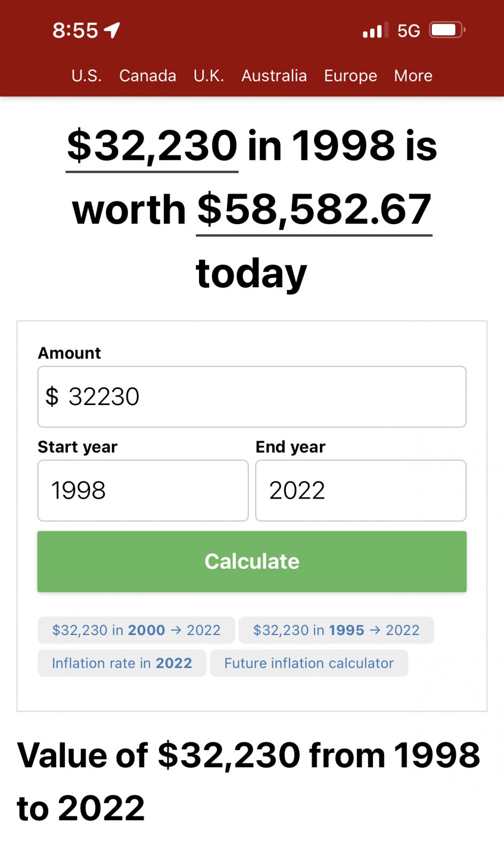
Task: Focus the Amount input field
Action: click(252, 397)
